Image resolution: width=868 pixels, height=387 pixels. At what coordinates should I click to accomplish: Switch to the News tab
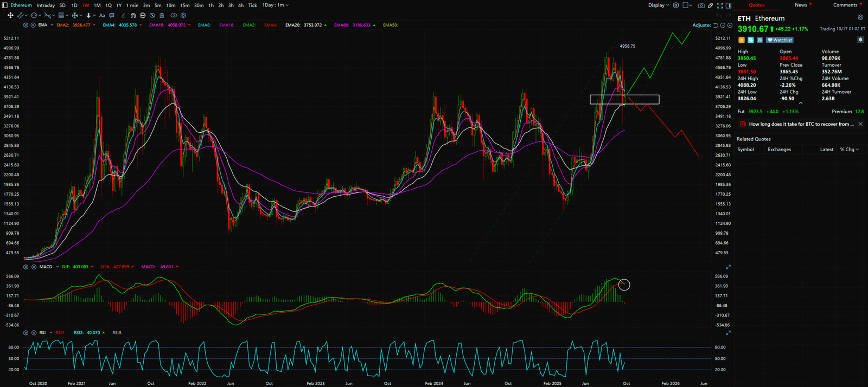pos(801,5)
